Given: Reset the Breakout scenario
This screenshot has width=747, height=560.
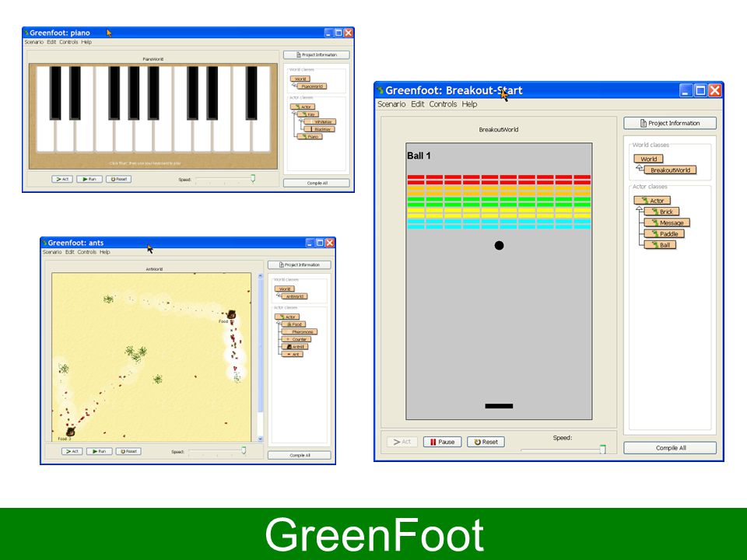Looking at the screenshot, I should 486,442.
